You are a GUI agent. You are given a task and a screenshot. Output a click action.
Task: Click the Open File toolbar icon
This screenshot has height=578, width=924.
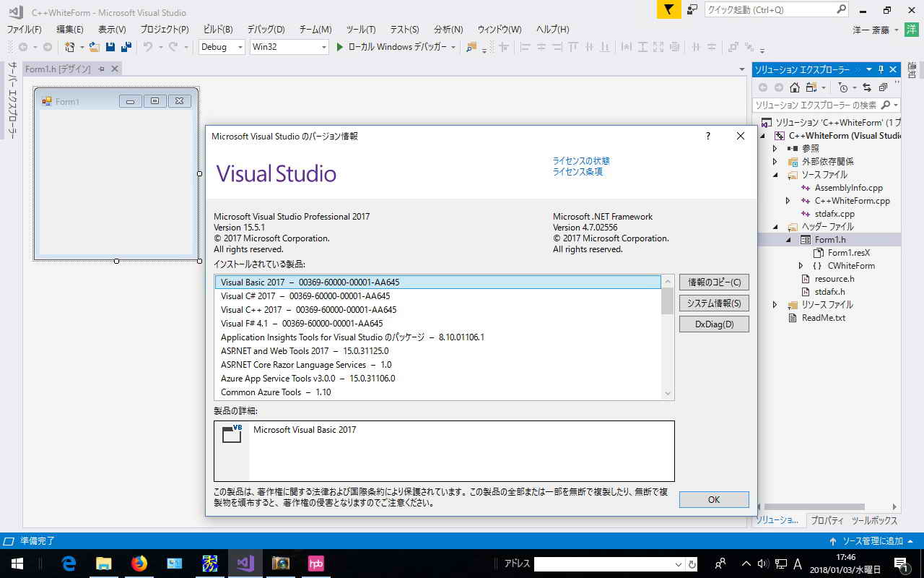pyautogui.click(x=94, y=47)
